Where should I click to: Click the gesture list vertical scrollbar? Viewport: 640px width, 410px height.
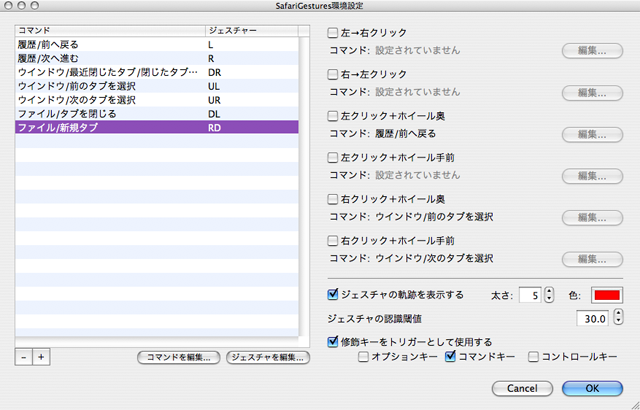(x=304, y=186)
